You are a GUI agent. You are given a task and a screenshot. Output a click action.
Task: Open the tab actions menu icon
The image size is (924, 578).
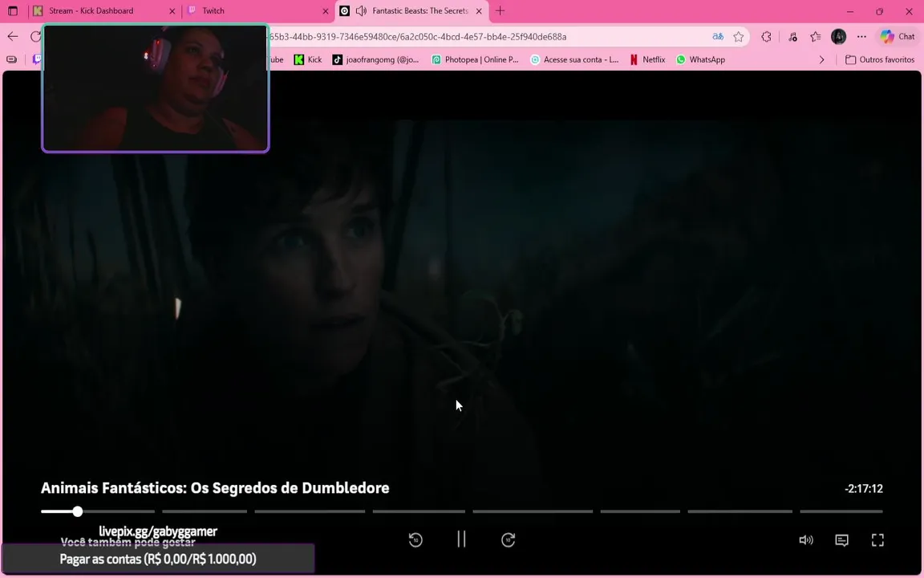(x=12, y=10)
